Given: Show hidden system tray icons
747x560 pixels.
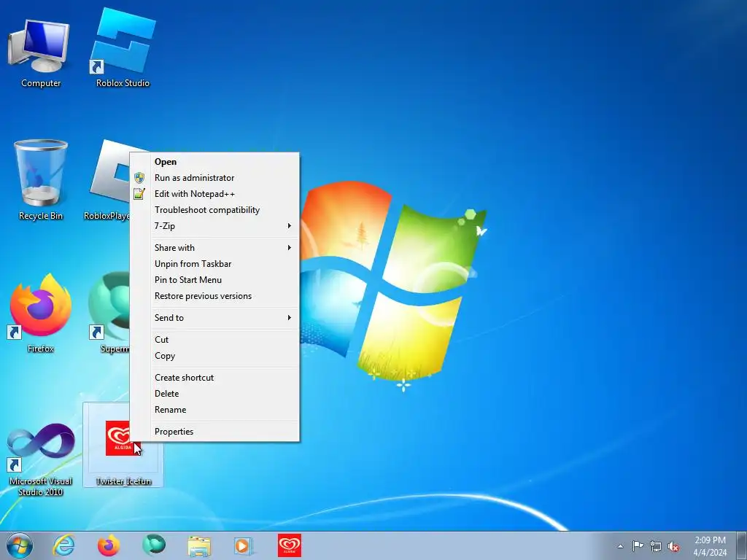Looking at the screenshot, I should 620,546.
